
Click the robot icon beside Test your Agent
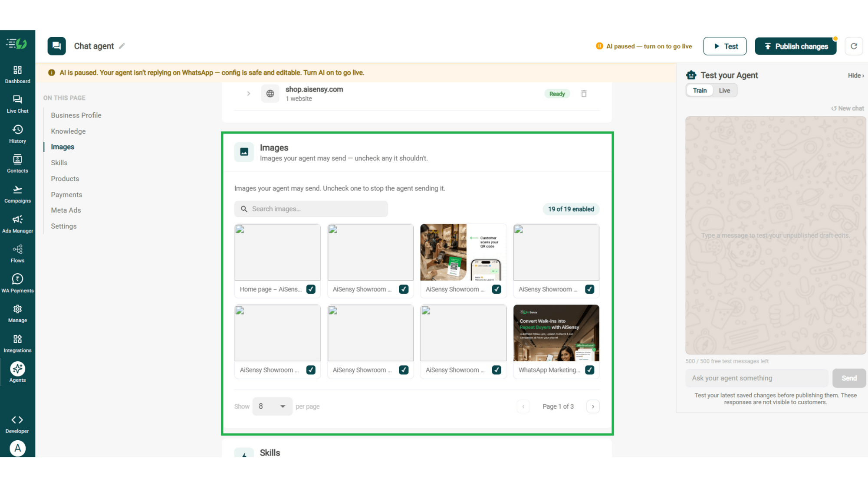click(691, 75)
